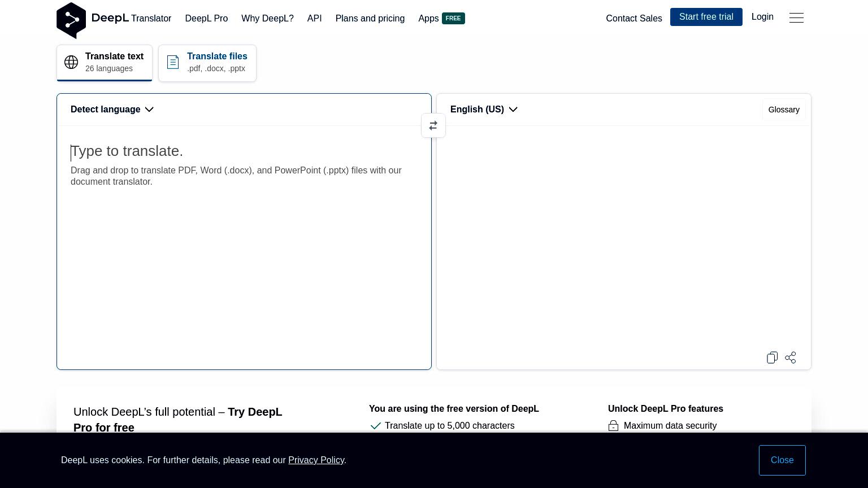Click the source text input area
868x488 pixels.
click(x=244, y=247)
